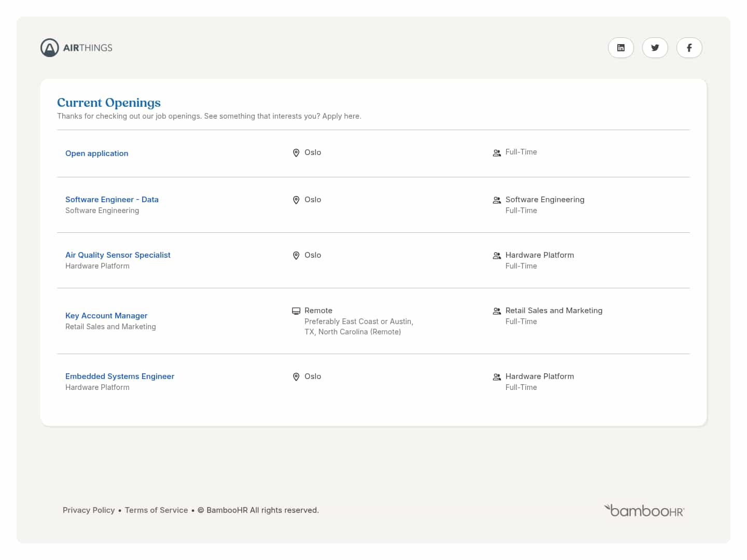Click the Airthings logo
The height and width of the screenshot is (560, 747).
click(x=76, y=48)
